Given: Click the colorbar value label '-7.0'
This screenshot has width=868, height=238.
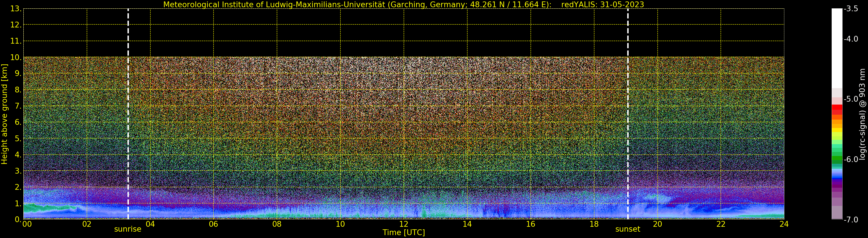Looking at the screenshot, I should (x=851, y=220).
